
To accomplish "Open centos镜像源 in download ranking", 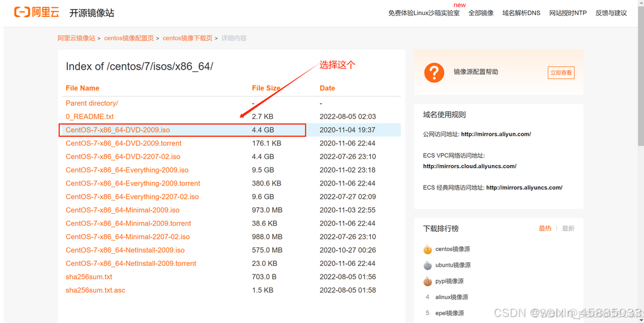I will point(452,249).
